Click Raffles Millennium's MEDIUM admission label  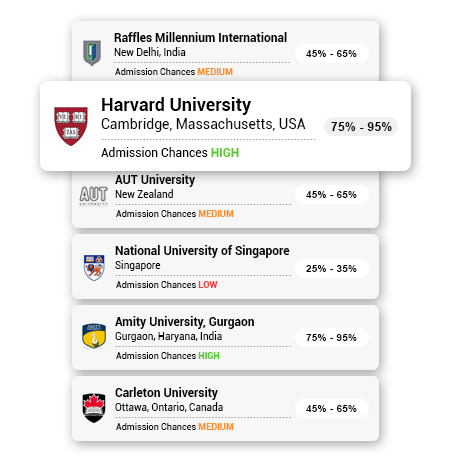[215, 72]
